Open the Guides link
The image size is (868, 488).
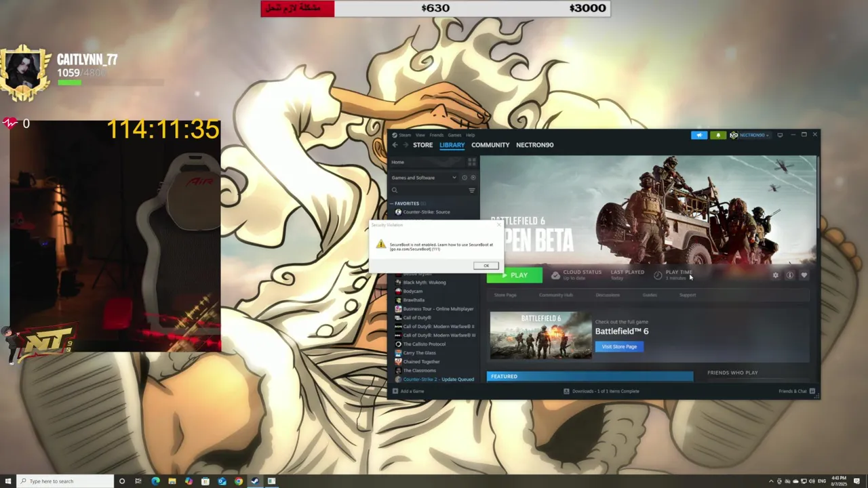click(x=650, y=295)
